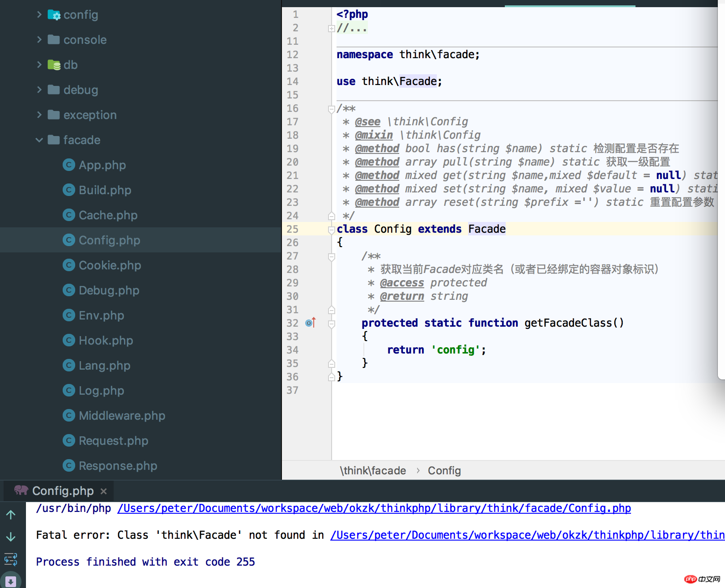The height and width of the screenshot is (588, 725).
Task: Click the Response.php class icon
Action: [x=68, y=466]
